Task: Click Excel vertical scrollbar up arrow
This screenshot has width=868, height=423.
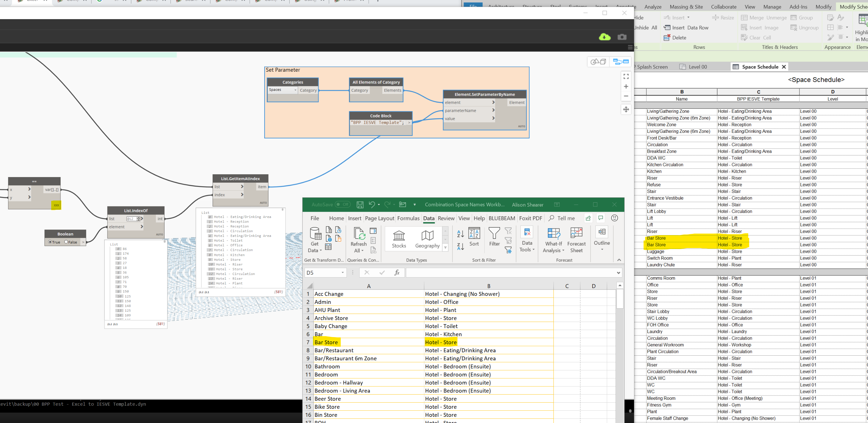Action: click(x=620, y=286)
